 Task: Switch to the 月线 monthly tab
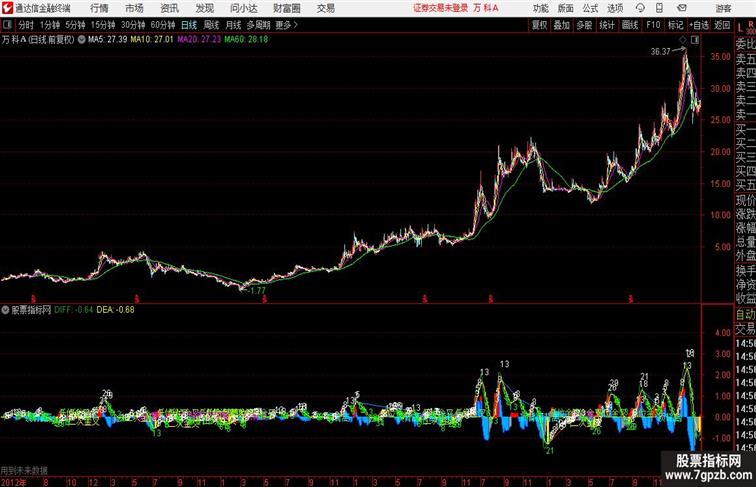(x=233, y=25)
